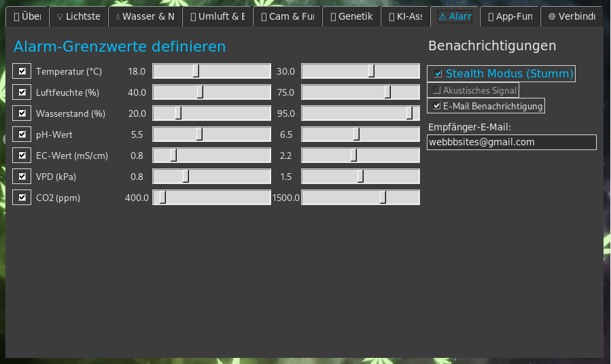This screenshot has width=611, height=364.
Task: Focus the Empfänger-E-Mail input field
Action: click(x=512, y=142)
